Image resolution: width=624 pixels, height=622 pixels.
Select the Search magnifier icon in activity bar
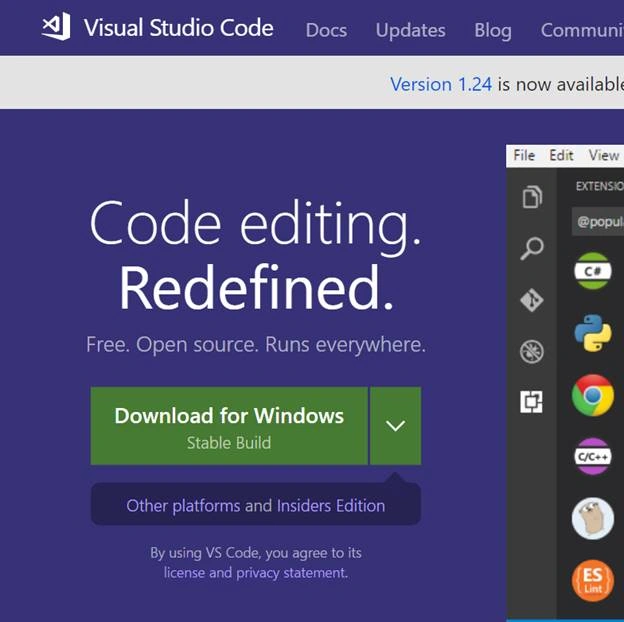pos(532,249)
